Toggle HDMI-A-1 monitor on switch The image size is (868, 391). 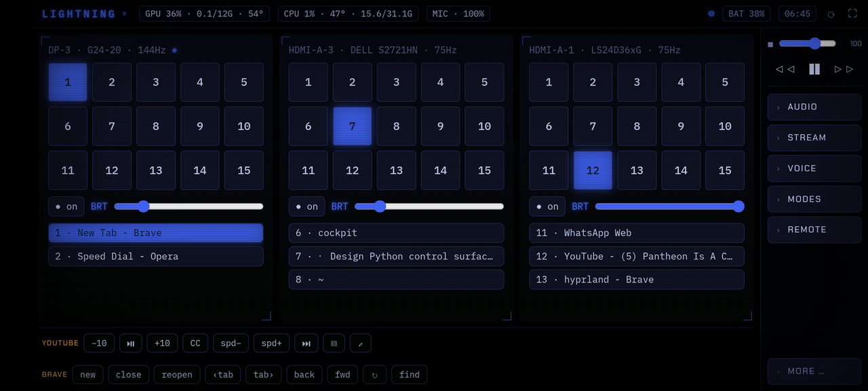click(547, 206)
